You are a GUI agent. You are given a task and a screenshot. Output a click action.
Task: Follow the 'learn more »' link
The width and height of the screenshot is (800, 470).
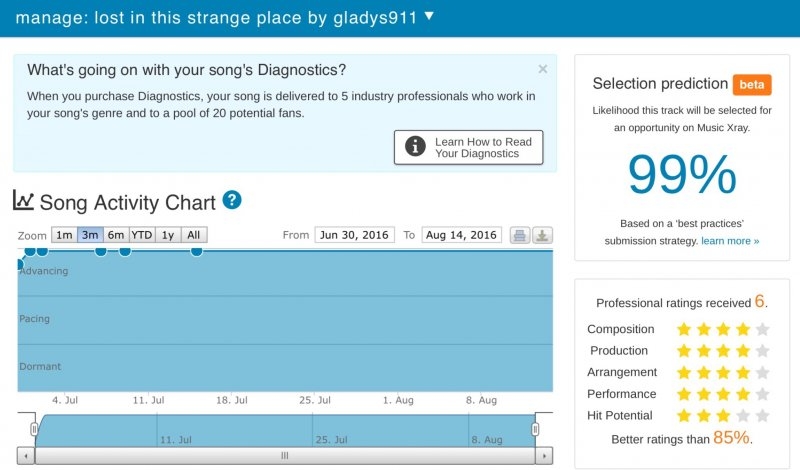point(730,241)
